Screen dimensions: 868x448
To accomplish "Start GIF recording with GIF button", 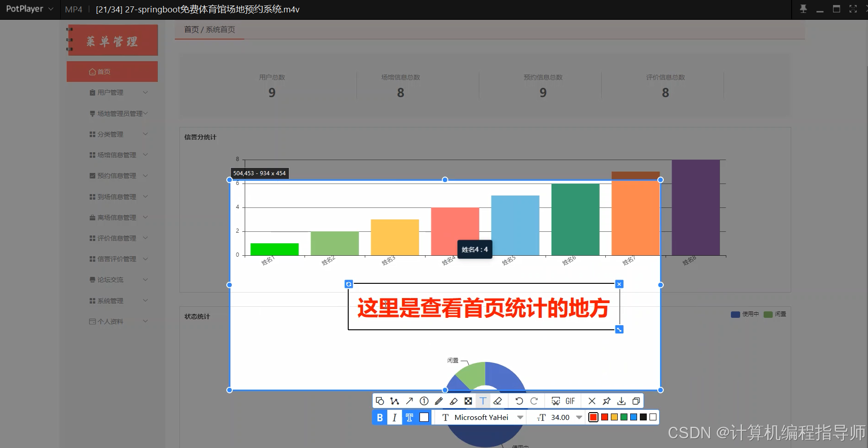I will coord(570,401).
